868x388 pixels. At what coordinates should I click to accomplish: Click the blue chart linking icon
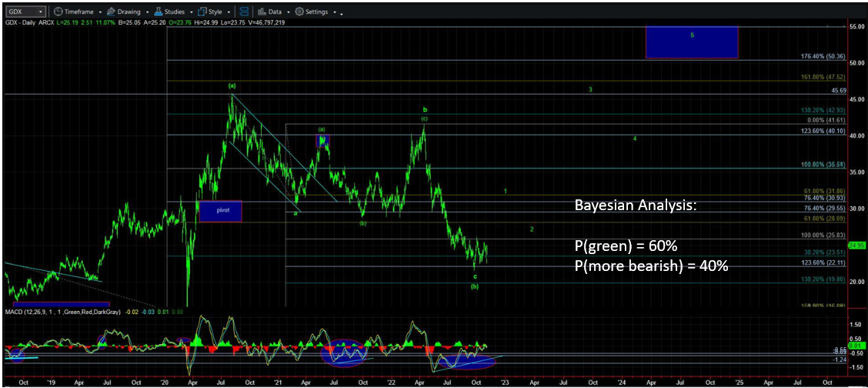[x=244, y=12]
